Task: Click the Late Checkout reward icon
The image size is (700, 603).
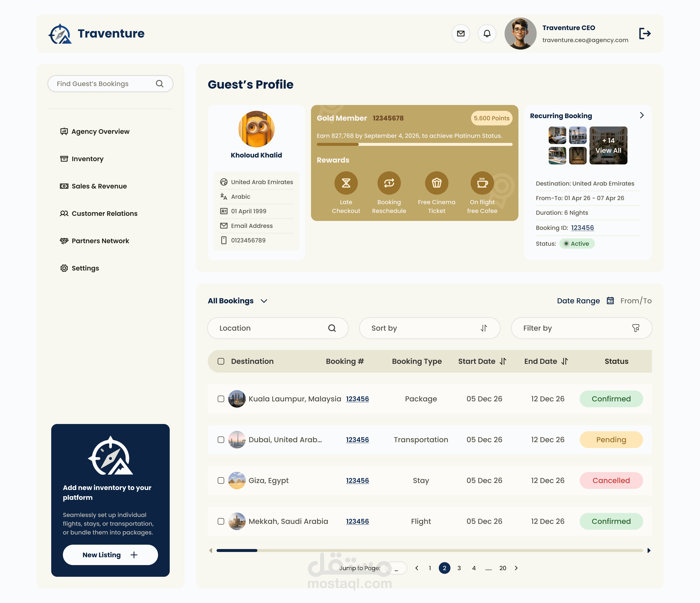Action: pos(346,183)
